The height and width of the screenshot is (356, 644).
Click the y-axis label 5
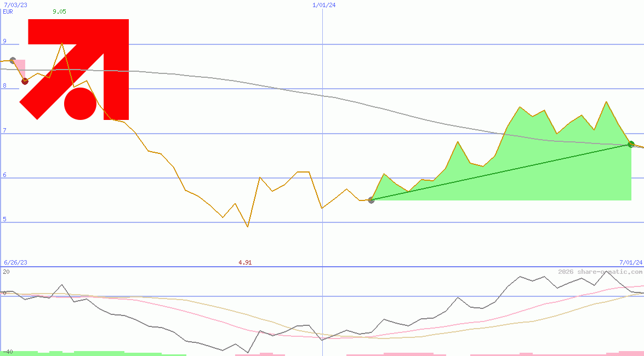[4, 219]
